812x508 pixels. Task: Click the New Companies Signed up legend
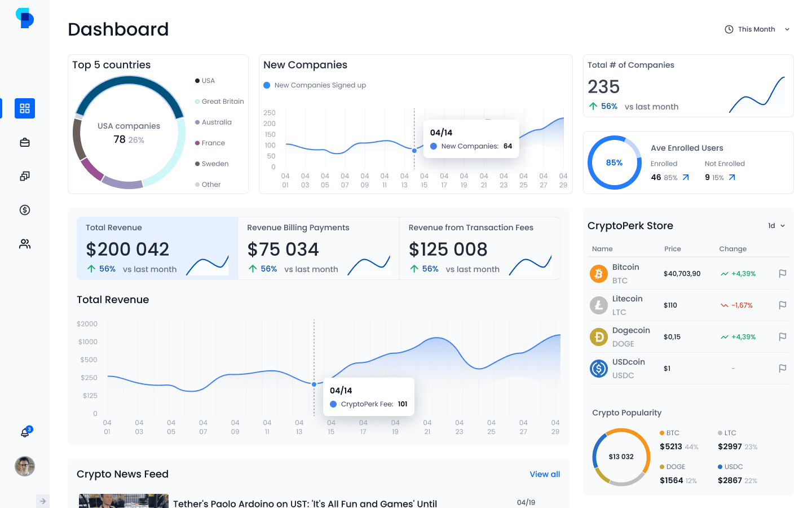coord(315,85)
